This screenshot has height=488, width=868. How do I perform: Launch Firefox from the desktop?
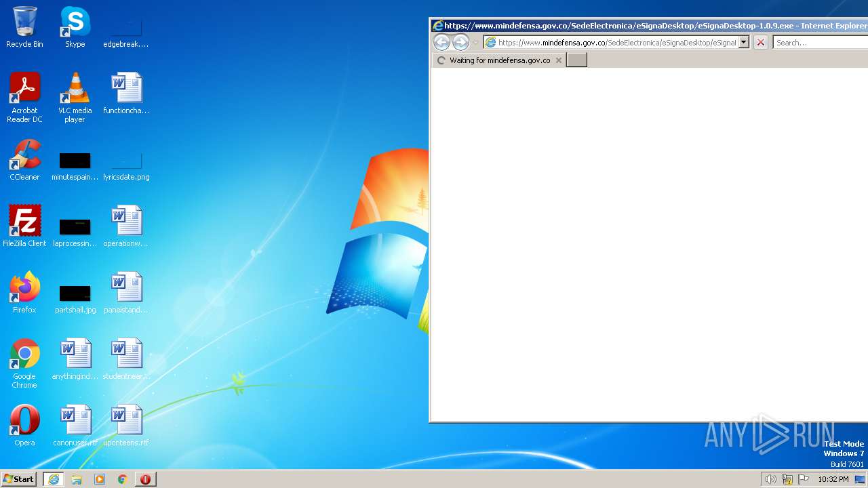[x=24, y=293]
